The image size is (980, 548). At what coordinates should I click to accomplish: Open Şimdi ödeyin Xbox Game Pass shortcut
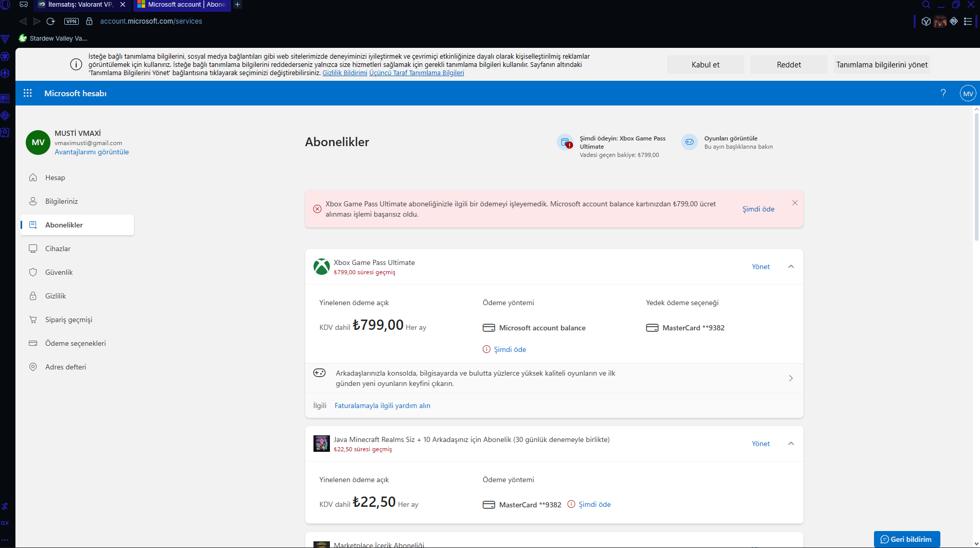(612, 146)
